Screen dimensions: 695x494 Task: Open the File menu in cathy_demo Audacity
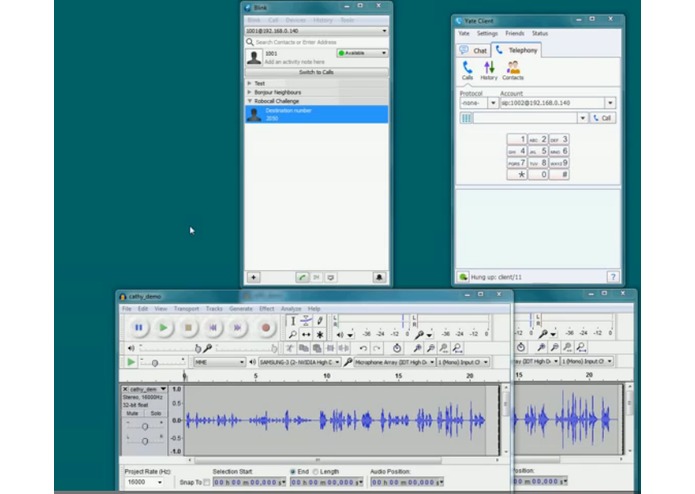tap(127, 308)
